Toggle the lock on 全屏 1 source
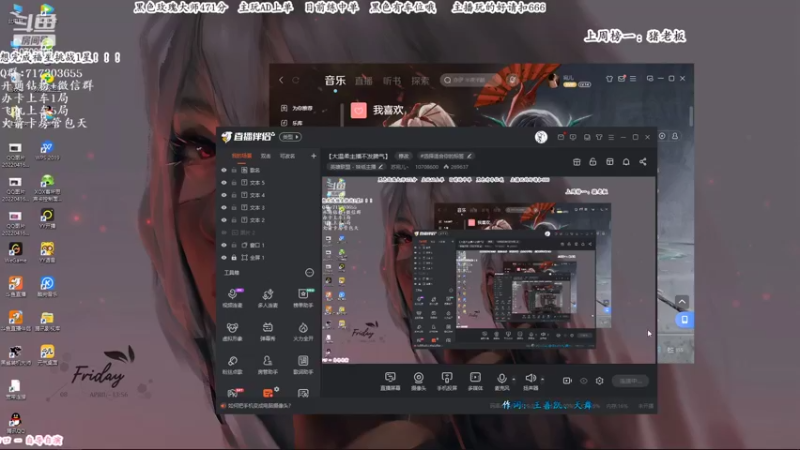 click(234, 258)
